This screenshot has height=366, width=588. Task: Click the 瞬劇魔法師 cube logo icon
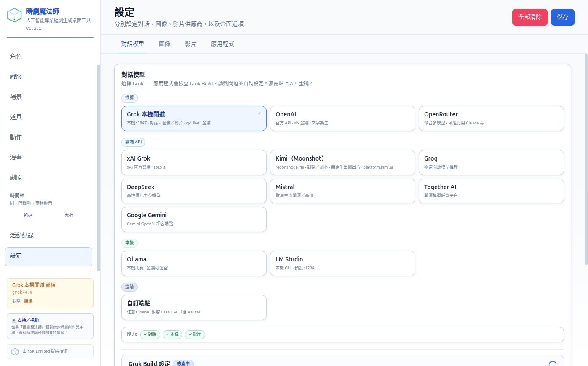14,16
